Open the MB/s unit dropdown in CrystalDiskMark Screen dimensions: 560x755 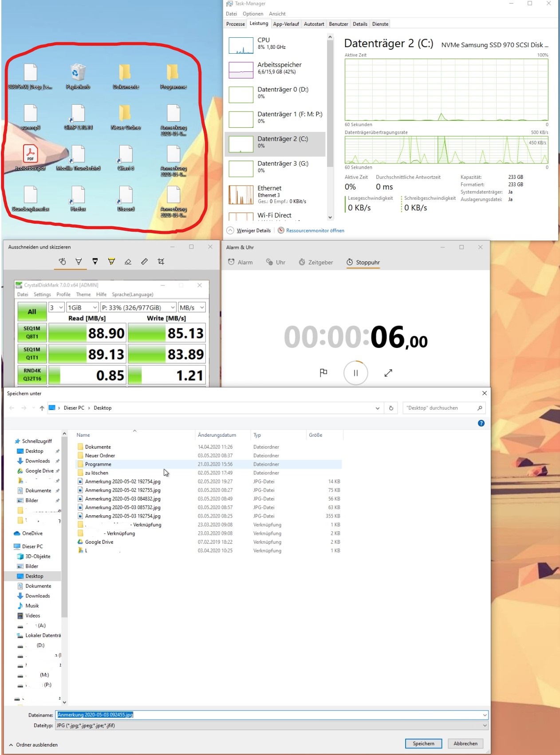click(192, 307)
